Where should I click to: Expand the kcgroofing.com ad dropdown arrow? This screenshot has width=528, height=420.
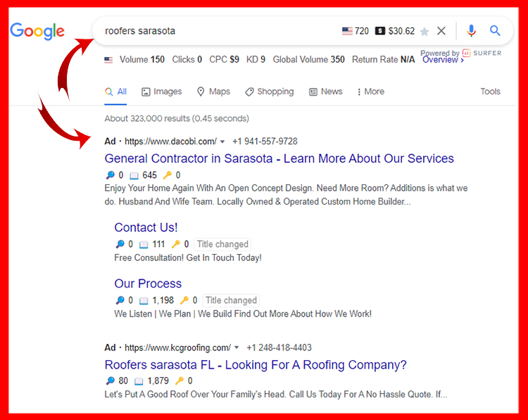tap(237, 348)
